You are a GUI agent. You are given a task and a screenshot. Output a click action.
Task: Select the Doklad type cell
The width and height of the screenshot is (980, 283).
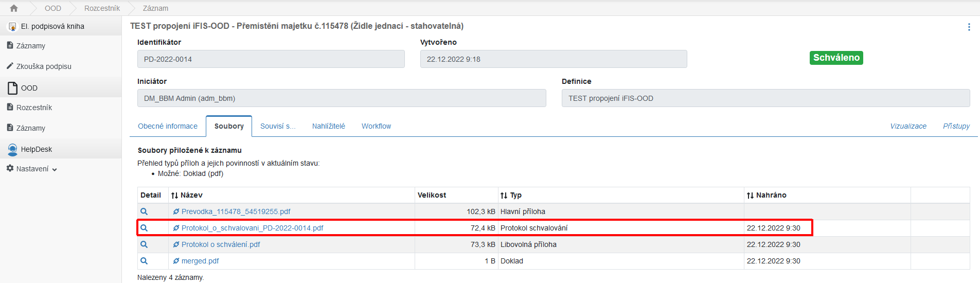[x=621, y=261]
